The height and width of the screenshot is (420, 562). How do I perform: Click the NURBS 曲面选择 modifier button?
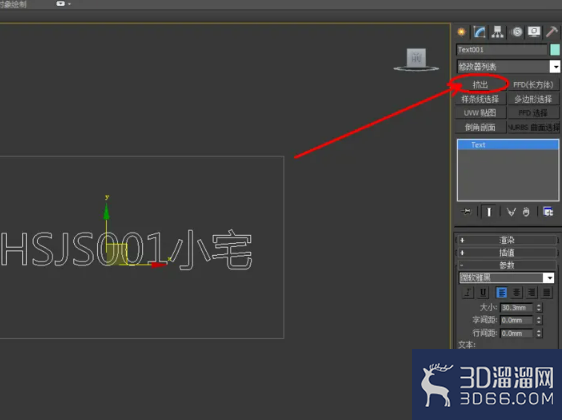click(x=533, y=127)
